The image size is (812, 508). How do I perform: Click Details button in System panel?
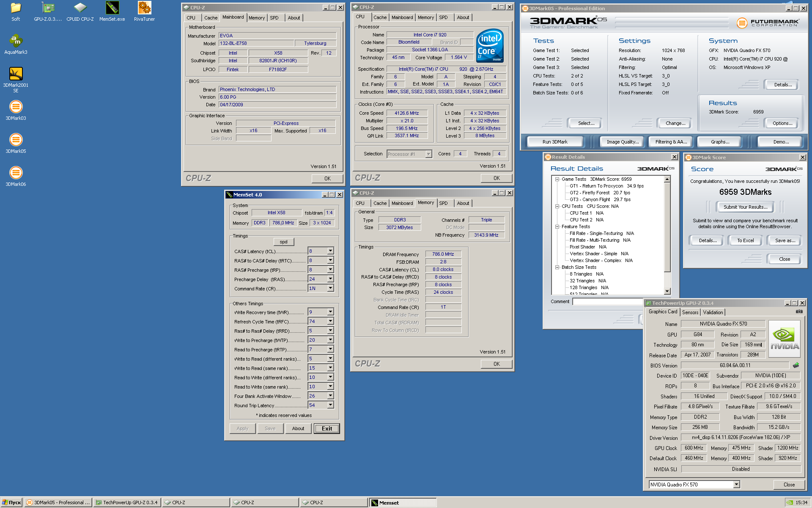point(783,85)
